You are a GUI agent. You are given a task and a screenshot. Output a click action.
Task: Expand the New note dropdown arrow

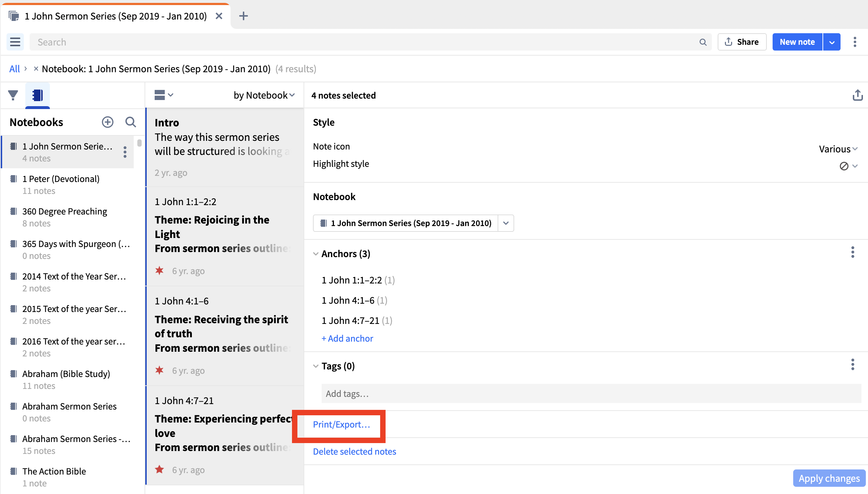832,42
